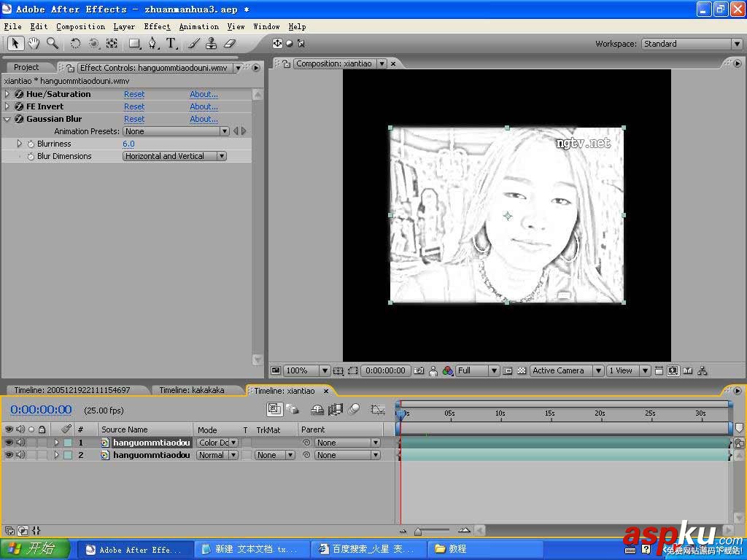Open the Animation menu

pyautogui.click(x=199, y=27)
